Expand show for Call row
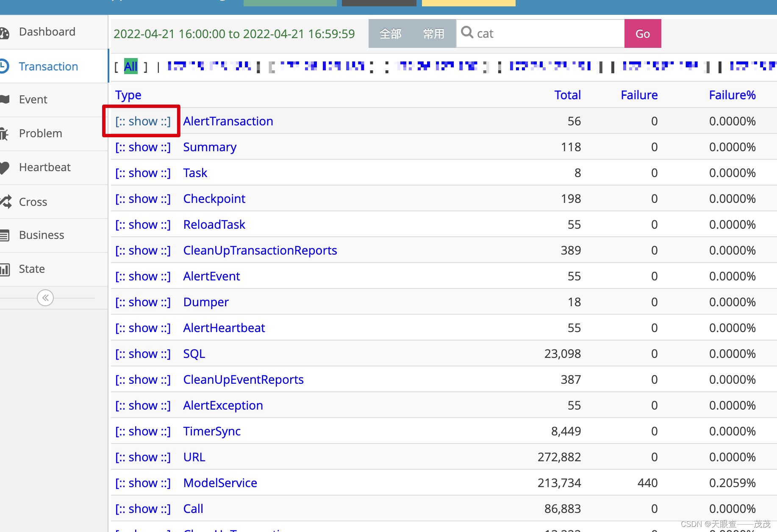 (143, 509)
